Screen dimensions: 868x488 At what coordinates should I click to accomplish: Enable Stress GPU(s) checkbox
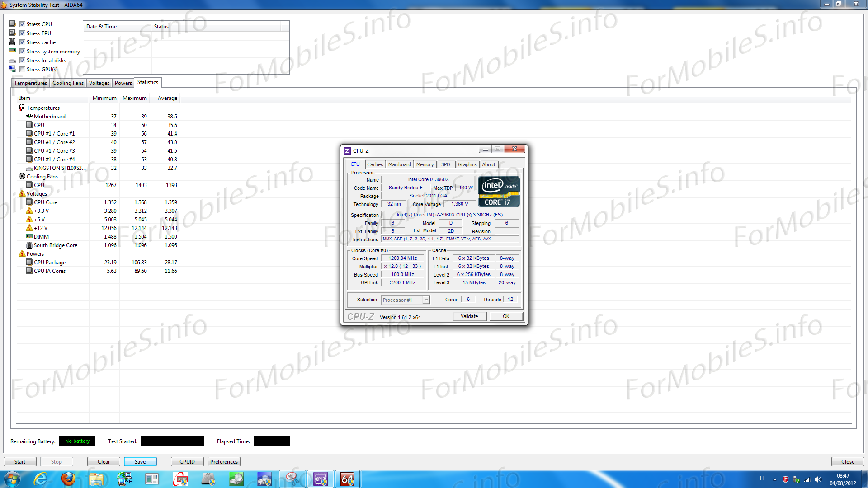coord(22,70)
